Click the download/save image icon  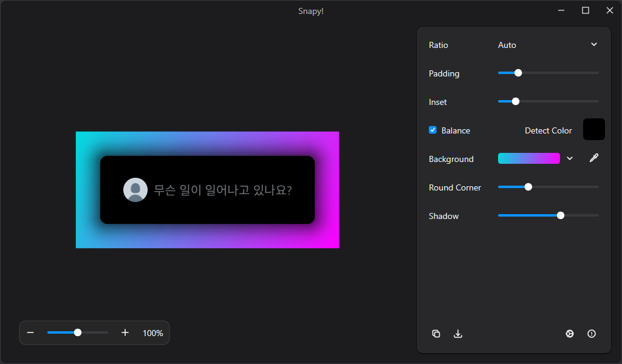(x=458, y=334)
